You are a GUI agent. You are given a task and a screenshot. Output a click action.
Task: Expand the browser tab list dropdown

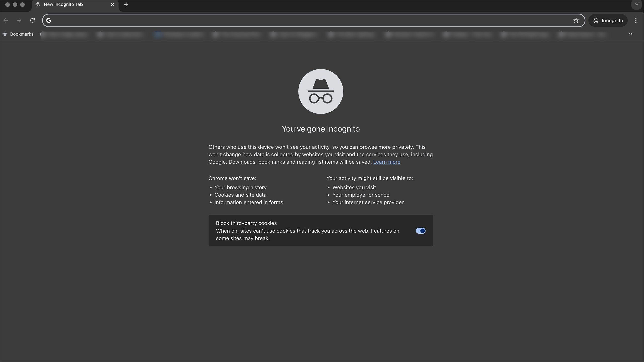636,5
